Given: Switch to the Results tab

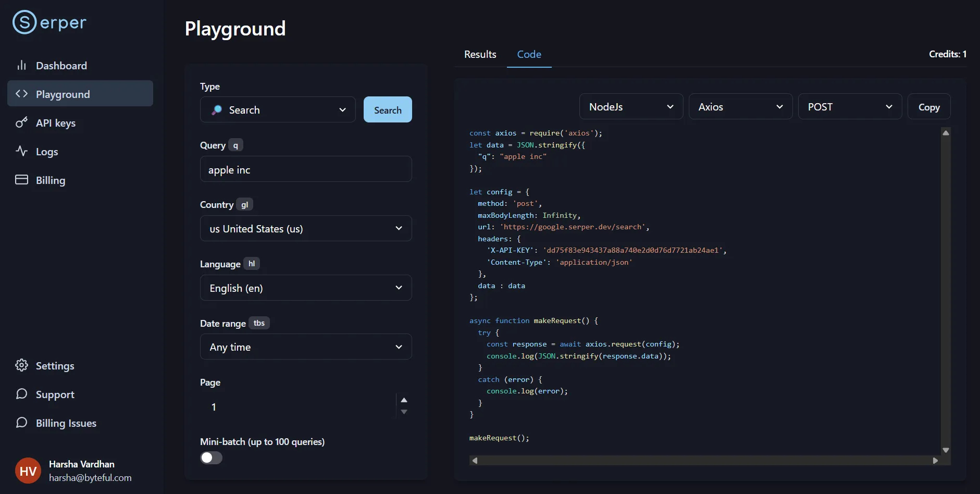Looking at the screenshot, I should click(480, 54).
